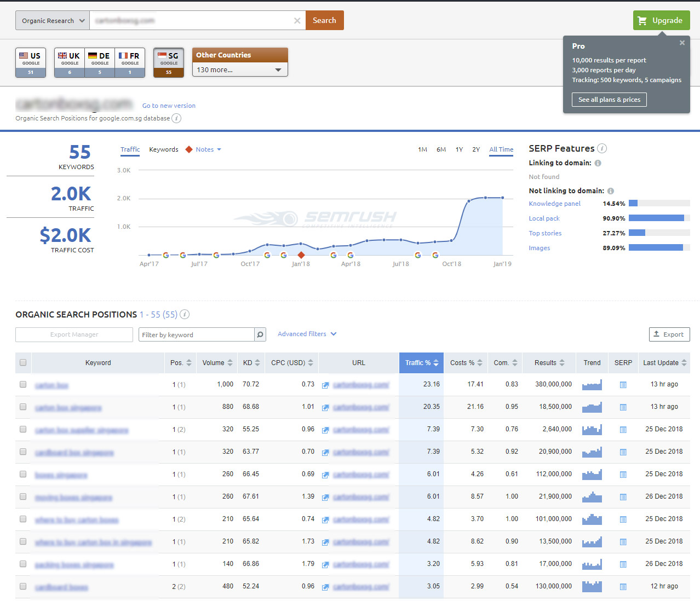This screenshot has width=700, height=601.
Task: Follow the Go to new version link
Action: point(169,106)
